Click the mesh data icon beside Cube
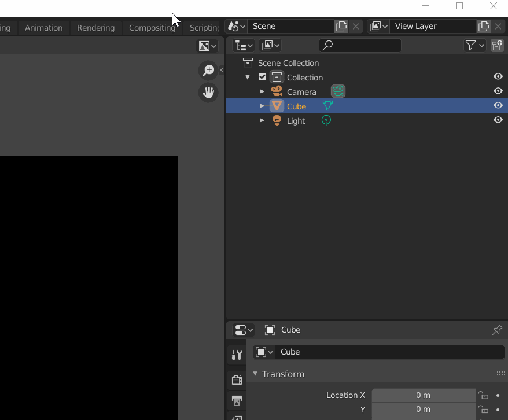The image size is (508, 420). coord(327,106)
